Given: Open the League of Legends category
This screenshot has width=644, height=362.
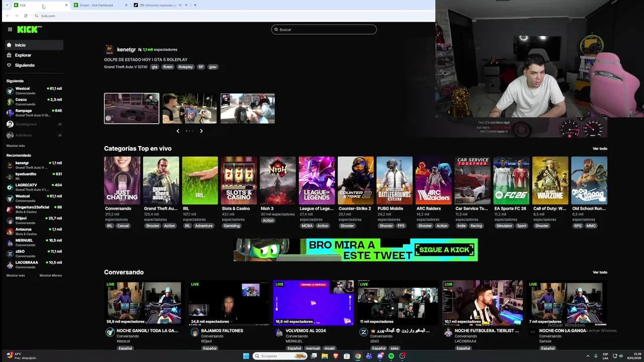Looking at the screenshot, I should point(316,180).
